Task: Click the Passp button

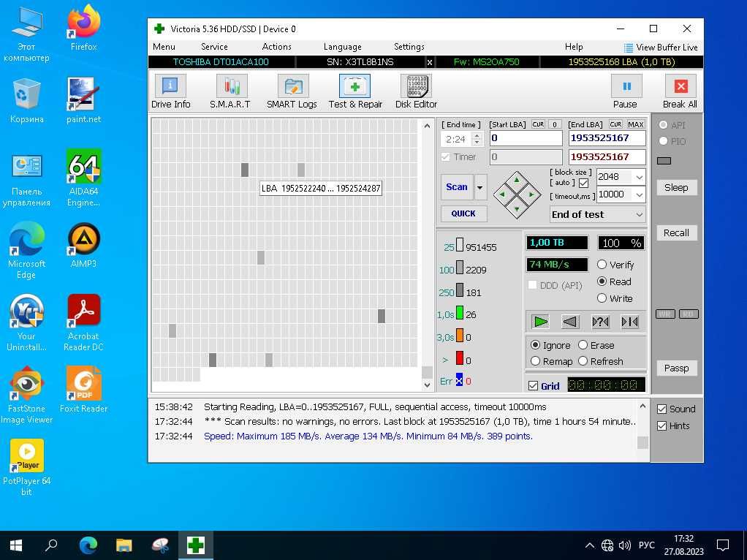Action: 676,368
